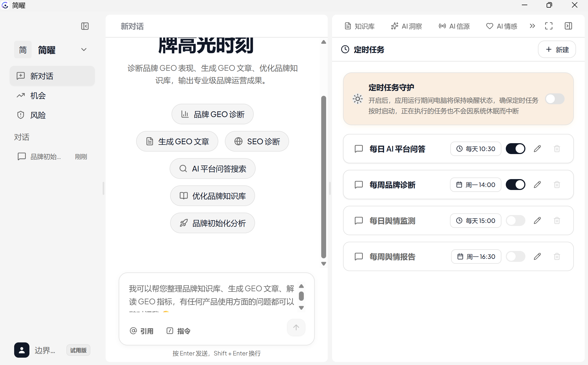
Task: Click the 每天 10:30 schedule badge
Action: (476, 149)
